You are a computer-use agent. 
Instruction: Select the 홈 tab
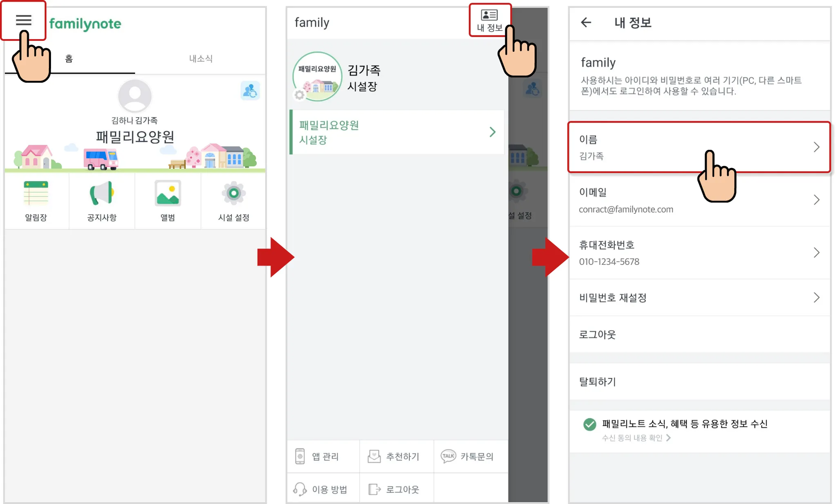pyautogui.click(x=69, y=58)
